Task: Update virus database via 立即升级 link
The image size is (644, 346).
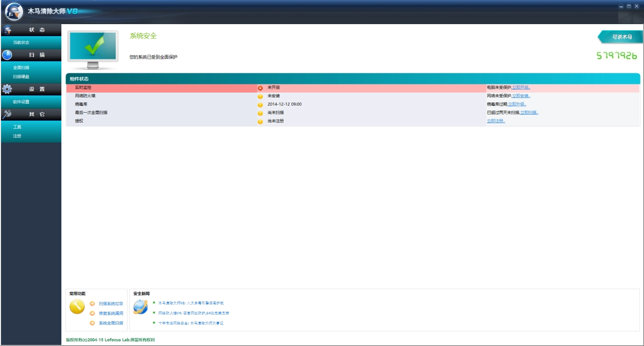Action: click(x=517, y=104)
